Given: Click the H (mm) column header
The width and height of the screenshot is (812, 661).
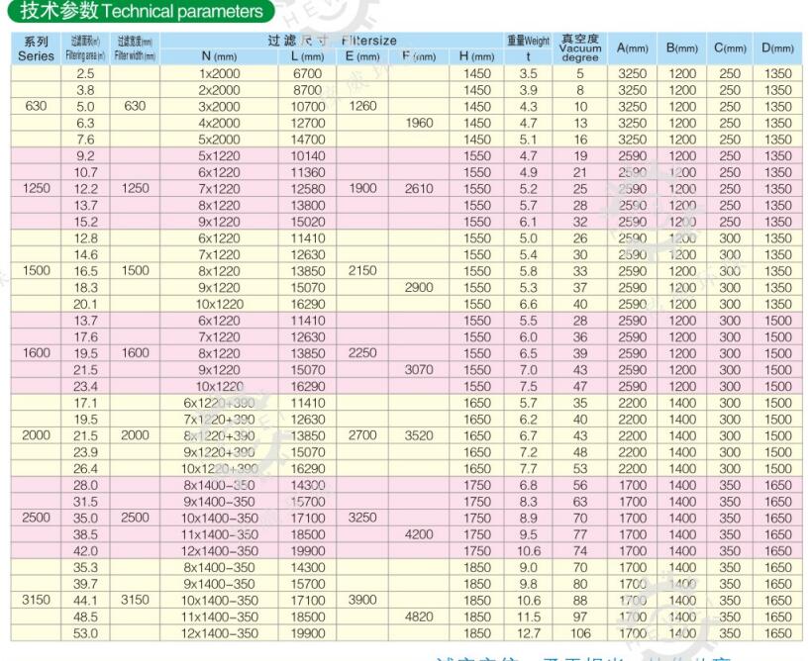Looking at the screenshot, I should coord(474,55).
